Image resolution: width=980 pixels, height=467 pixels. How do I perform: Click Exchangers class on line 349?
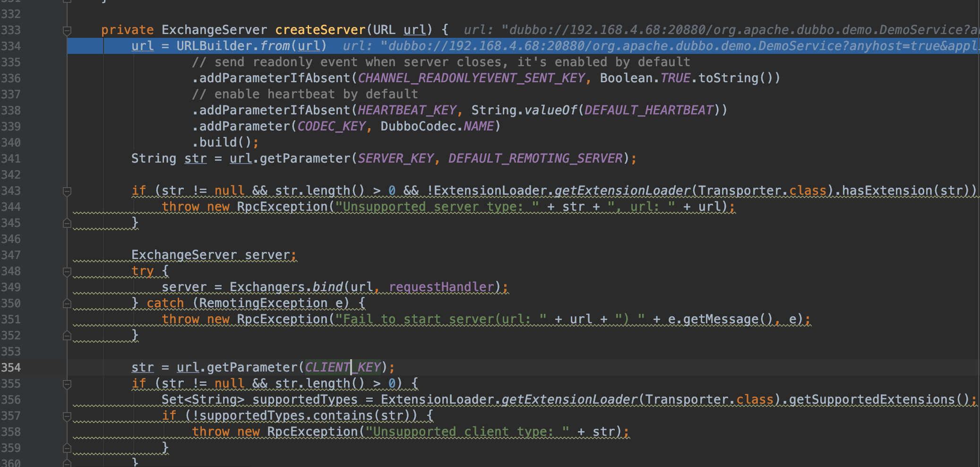[x=267, y=287]
